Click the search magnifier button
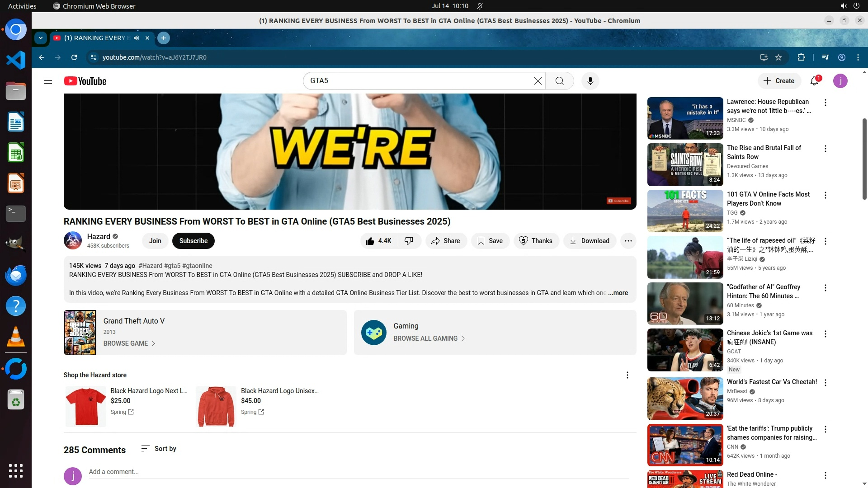868x488 pixels. coord(559,81)
